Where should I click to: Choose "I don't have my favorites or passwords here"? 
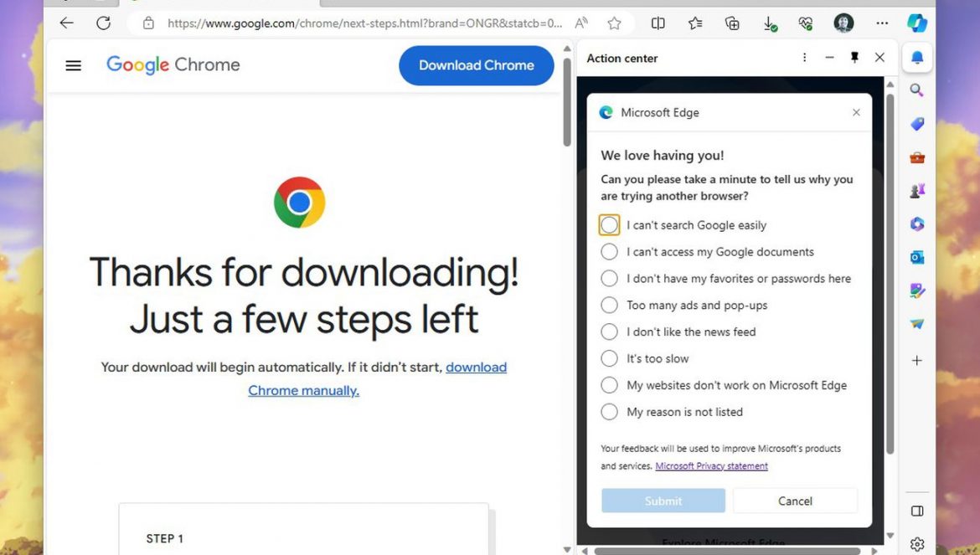[x=610, y=279]
